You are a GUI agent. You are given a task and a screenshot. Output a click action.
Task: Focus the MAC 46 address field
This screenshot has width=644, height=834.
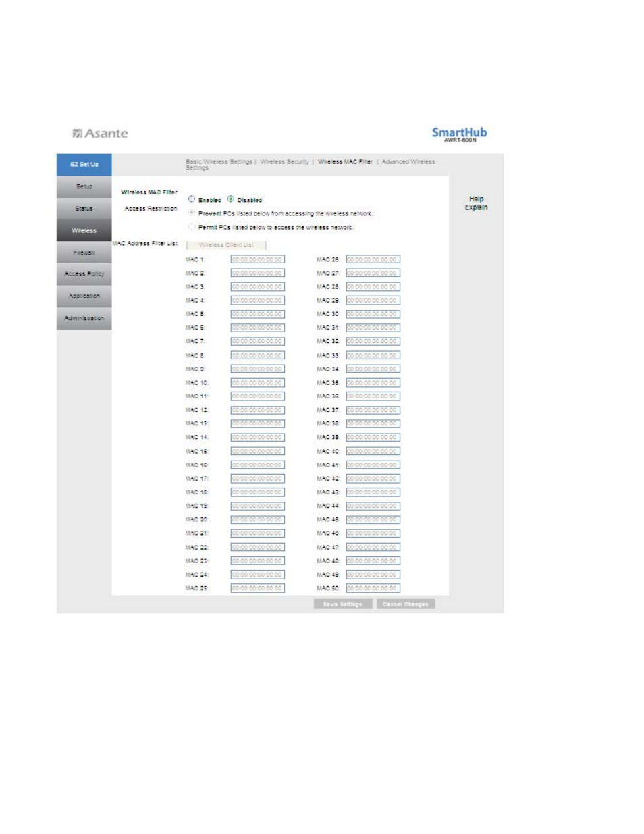coord(373,533)
